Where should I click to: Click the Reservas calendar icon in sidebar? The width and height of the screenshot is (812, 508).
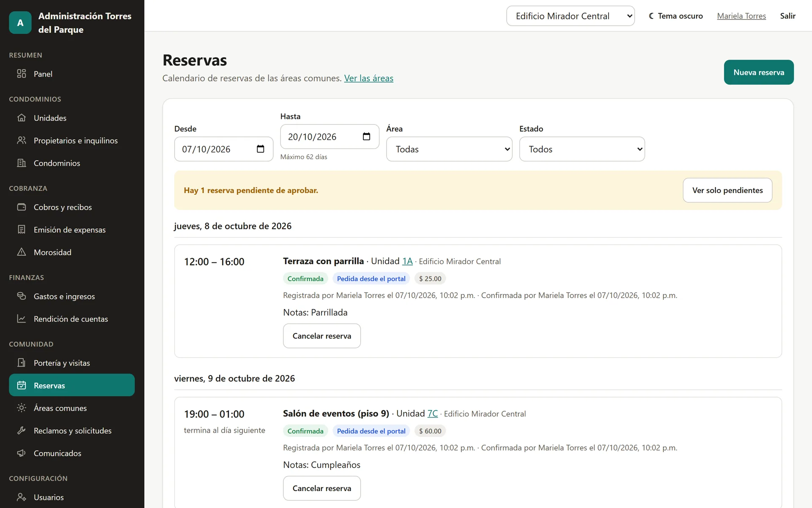click(22, 385)
